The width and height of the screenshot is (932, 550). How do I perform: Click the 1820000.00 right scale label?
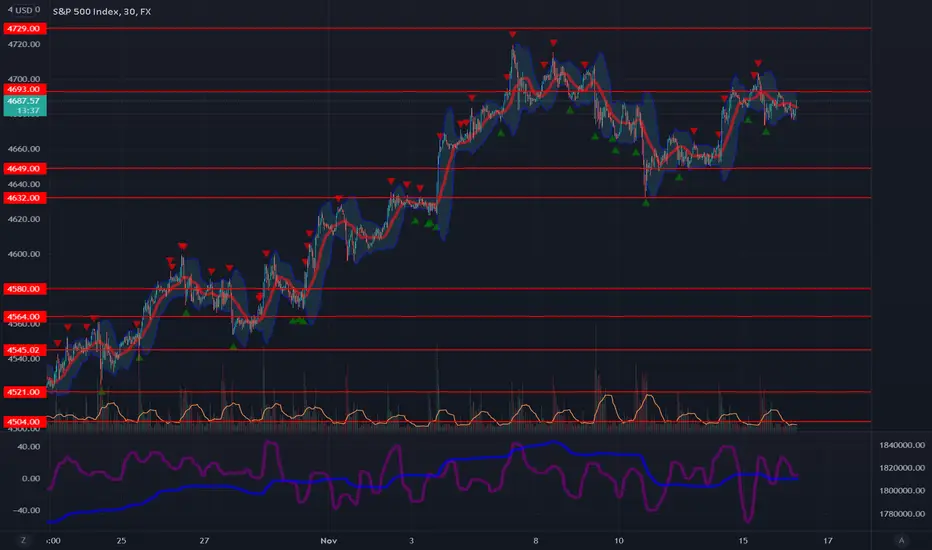coord(902,468)
